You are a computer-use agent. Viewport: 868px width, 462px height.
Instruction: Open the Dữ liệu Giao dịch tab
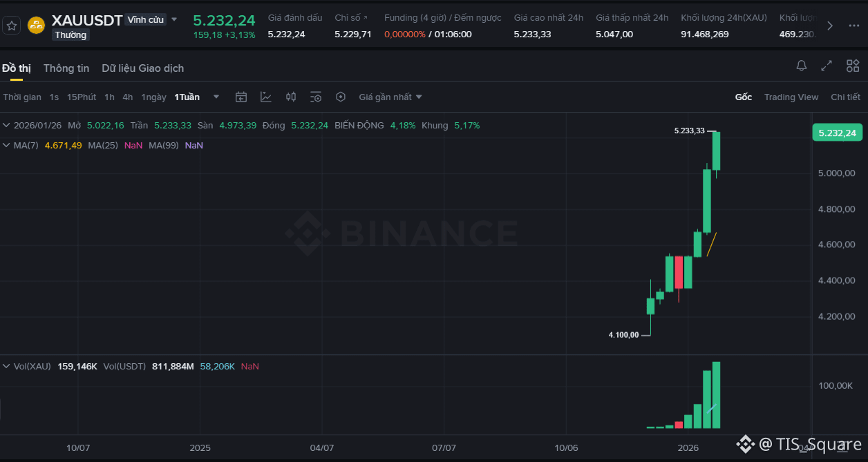[x=142, y=68]
